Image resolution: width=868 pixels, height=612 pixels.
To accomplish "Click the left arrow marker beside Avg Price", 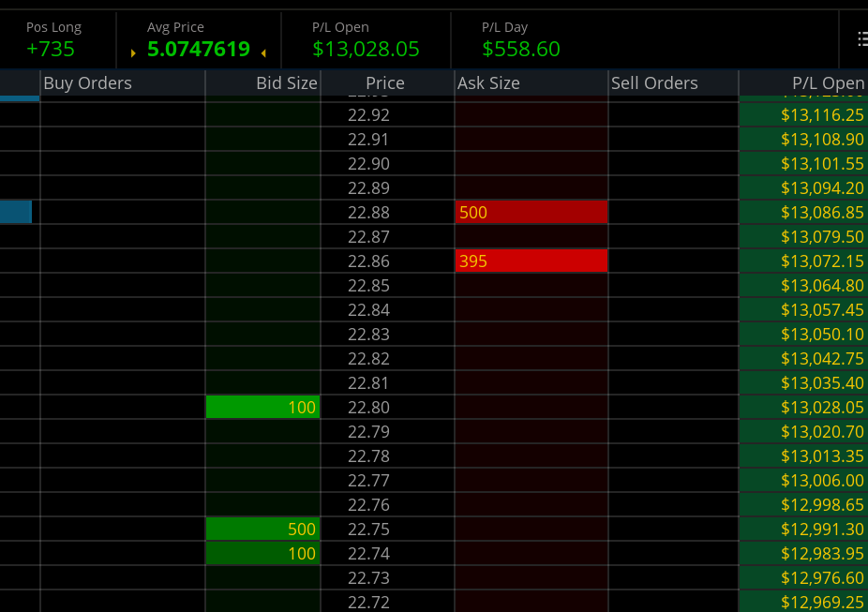I will click(133, 53).
